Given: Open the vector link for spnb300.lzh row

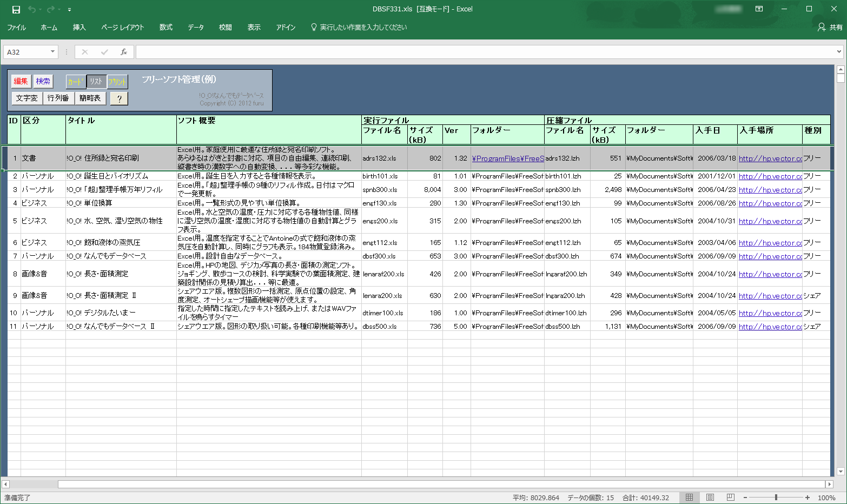Looking at the screenshot, I should pyautogui.click(x=770, y=190).
